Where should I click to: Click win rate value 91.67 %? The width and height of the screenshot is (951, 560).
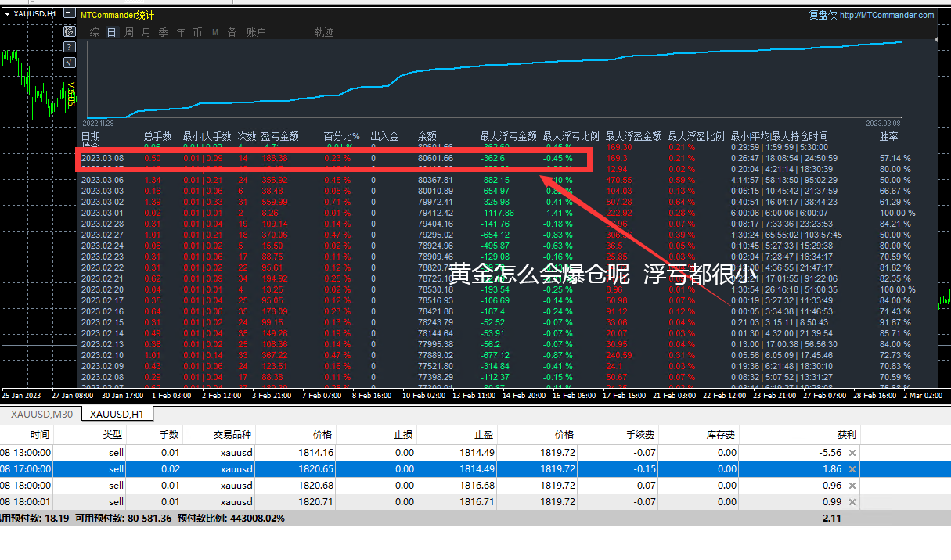(x=895, y=322)
